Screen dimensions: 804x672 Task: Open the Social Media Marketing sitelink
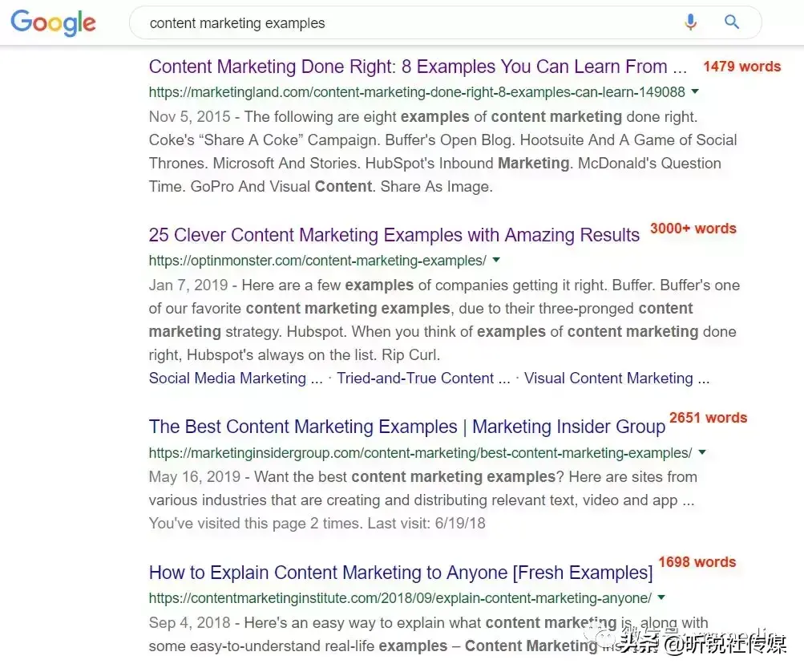tap(236, 378)
